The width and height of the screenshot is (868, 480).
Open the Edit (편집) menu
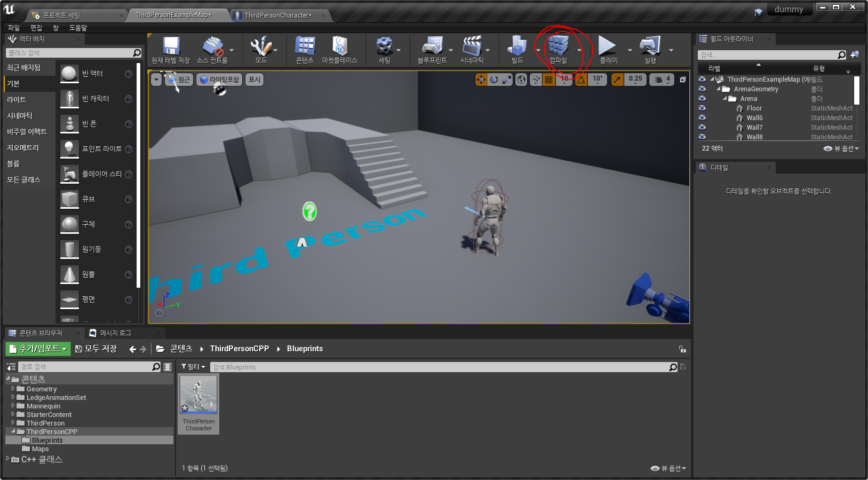click(36, 28)
